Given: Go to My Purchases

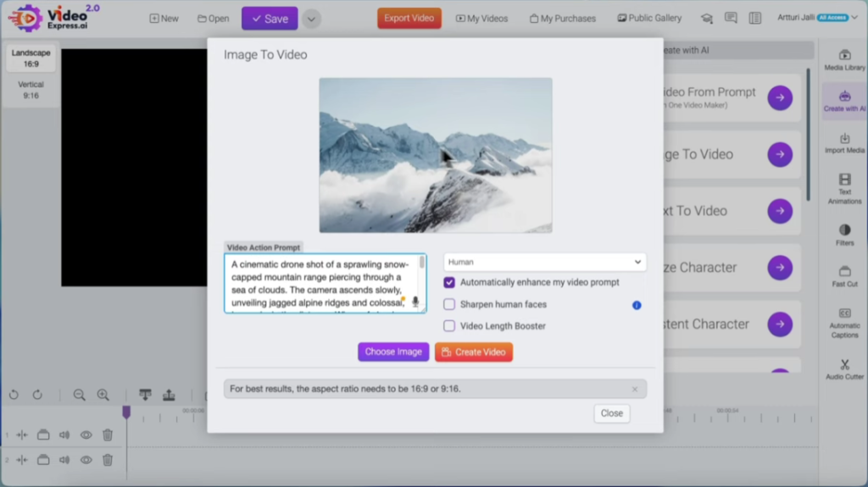Looking at the screenshot, I should 563,19.
